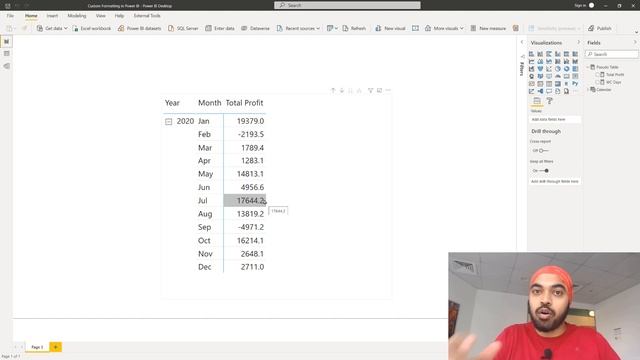The width and height of the screenshot is (640, 360).
Task: Click the Quick measure icon after New measure
Action: pos(516,28)
